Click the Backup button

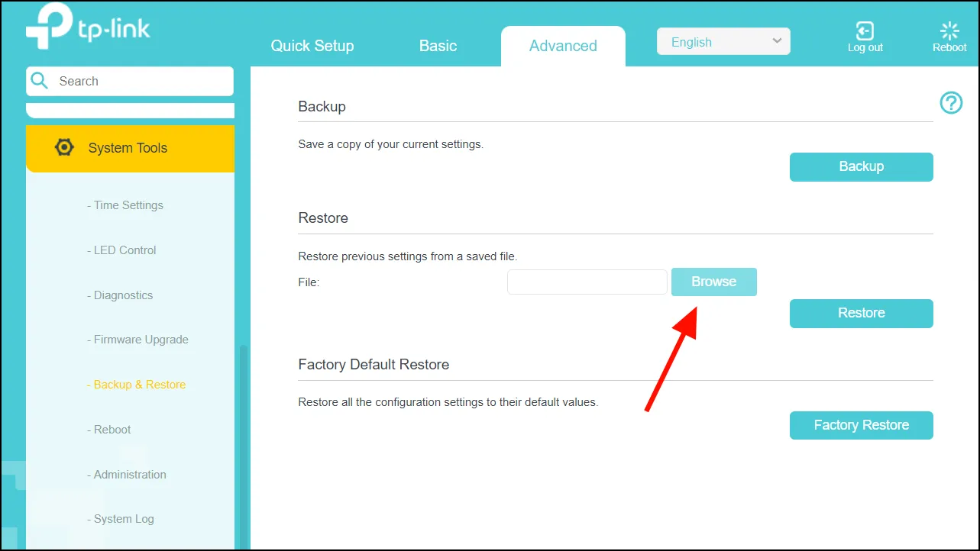point(861,166)
